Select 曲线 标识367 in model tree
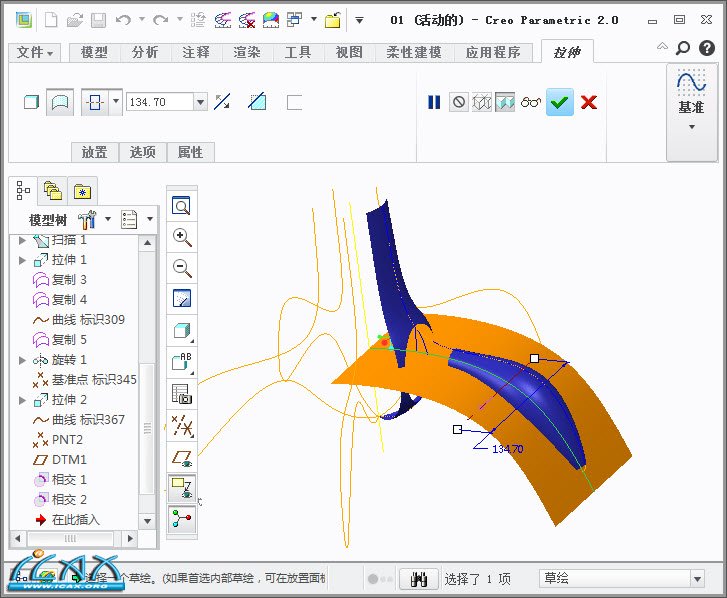This screenshot has height=598, width=727. pos(88,420)
